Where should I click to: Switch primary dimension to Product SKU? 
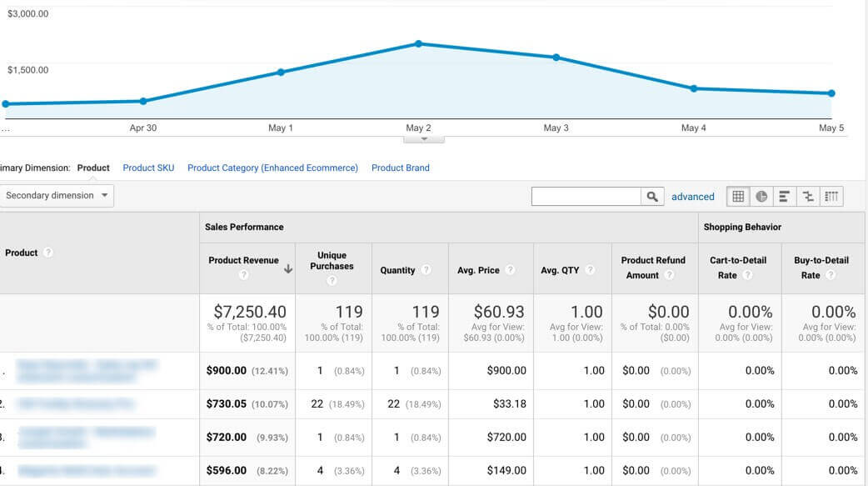point(147,168)
